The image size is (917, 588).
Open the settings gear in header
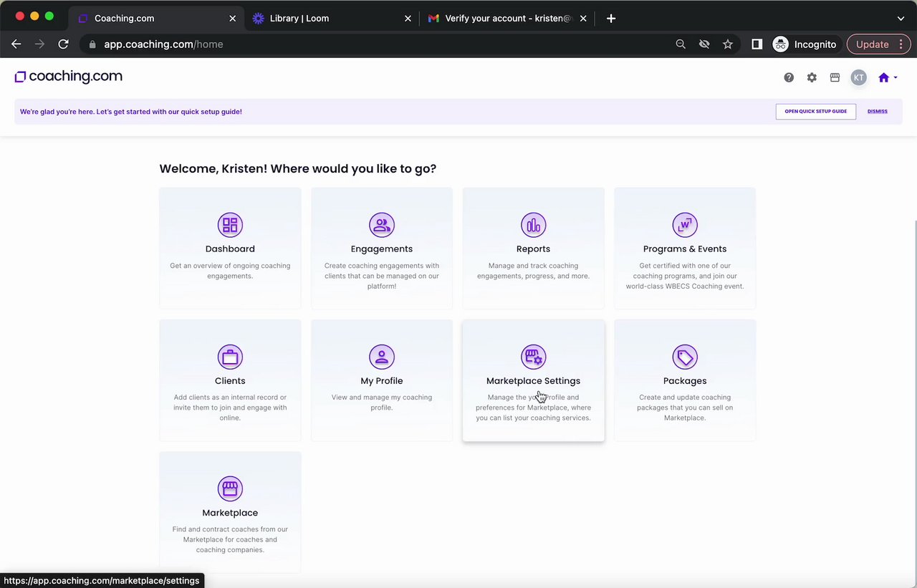pos(812,77)
